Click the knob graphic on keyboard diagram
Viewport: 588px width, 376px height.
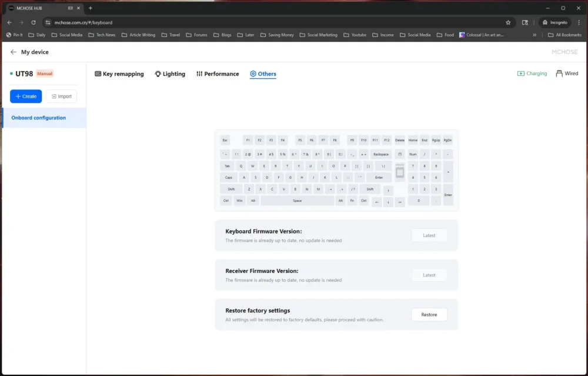pos(400,172)
